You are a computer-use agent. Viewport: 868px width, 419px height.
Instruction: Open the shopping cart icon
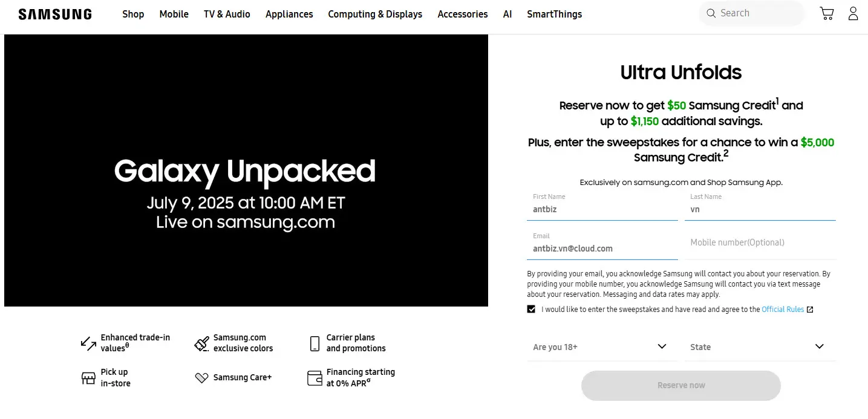click(x=826, y=13)
